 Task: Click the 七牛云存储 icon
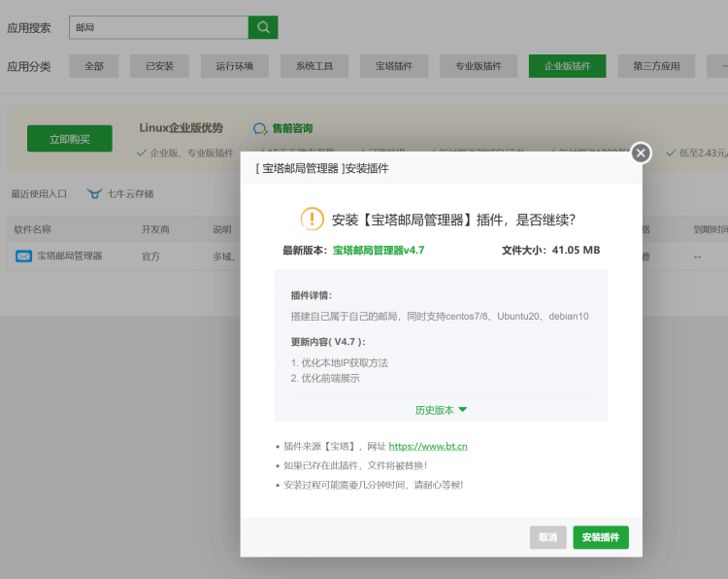point(95,193)
